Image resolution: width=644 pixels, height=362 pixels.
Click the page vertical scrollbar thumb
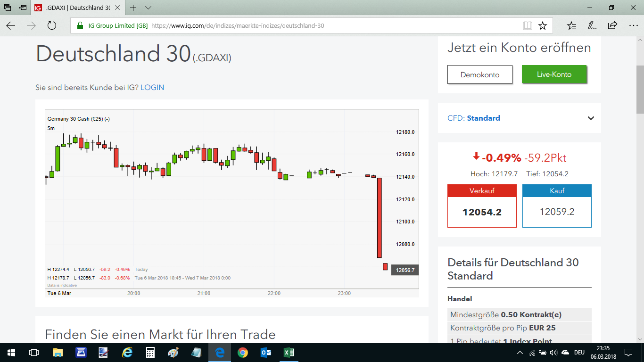click(640, 90)
